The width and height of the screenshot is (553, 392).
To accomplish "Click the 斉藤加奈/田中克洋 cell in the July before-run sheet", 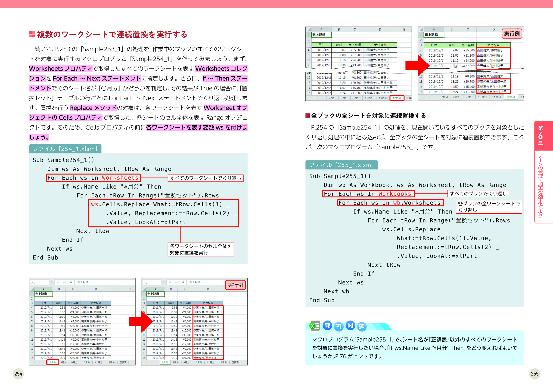I will tap(96, 358).
